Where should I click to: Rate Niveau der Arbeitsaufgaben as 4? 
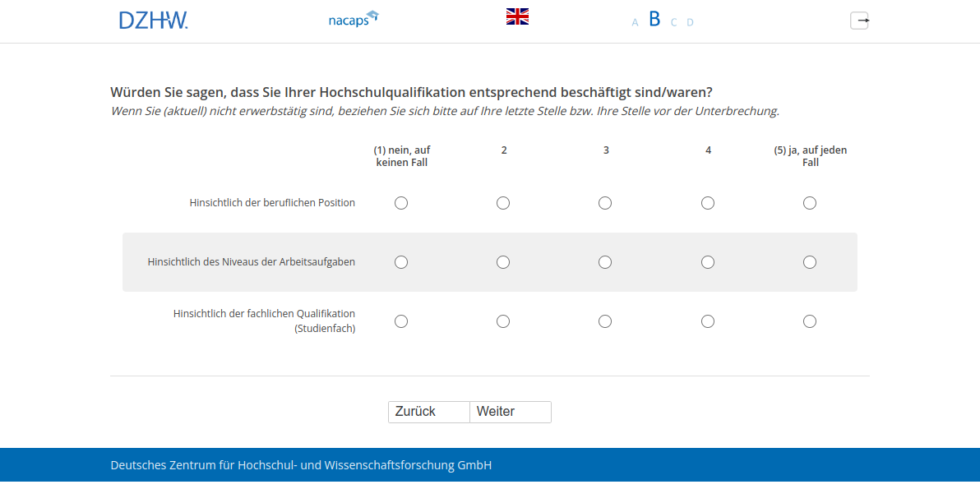(x=708, y=262)
